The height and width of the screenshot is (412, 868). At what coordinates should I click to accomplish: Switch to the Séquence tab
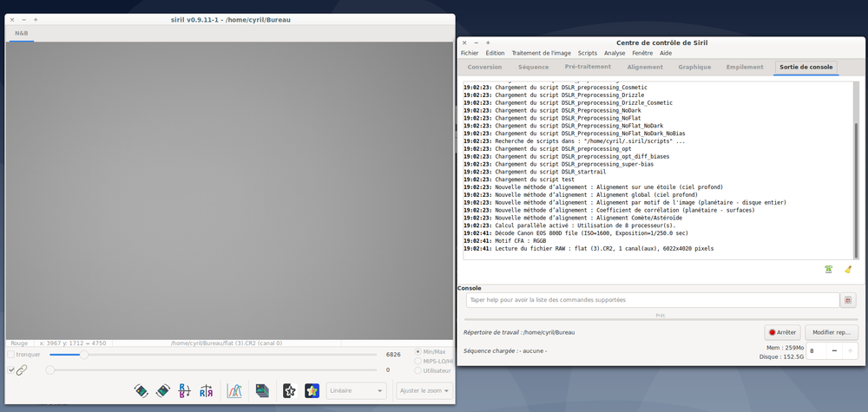pyautogui.click(x=533, y=67)
